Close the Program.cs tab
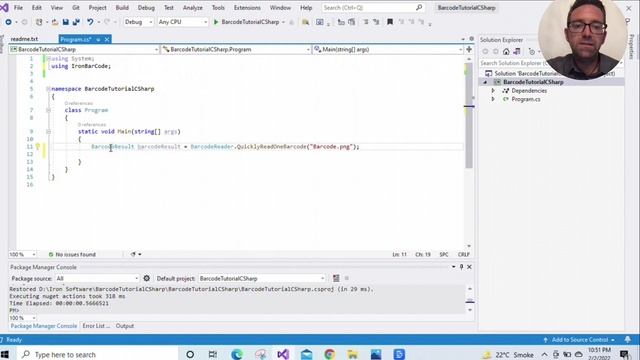The image size is (640, 360). tap(107, 39)
